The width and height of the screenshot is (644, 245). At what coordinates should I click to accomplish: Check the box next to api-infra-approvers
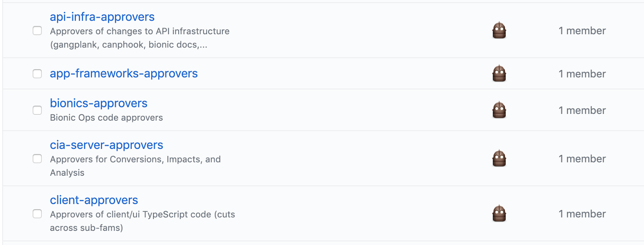click(37, 30)
